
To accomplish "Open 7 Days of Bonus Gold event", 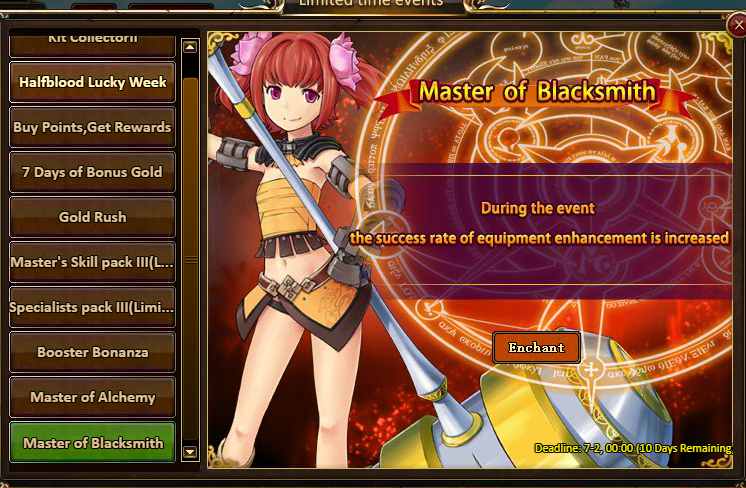I will [92, 172].
